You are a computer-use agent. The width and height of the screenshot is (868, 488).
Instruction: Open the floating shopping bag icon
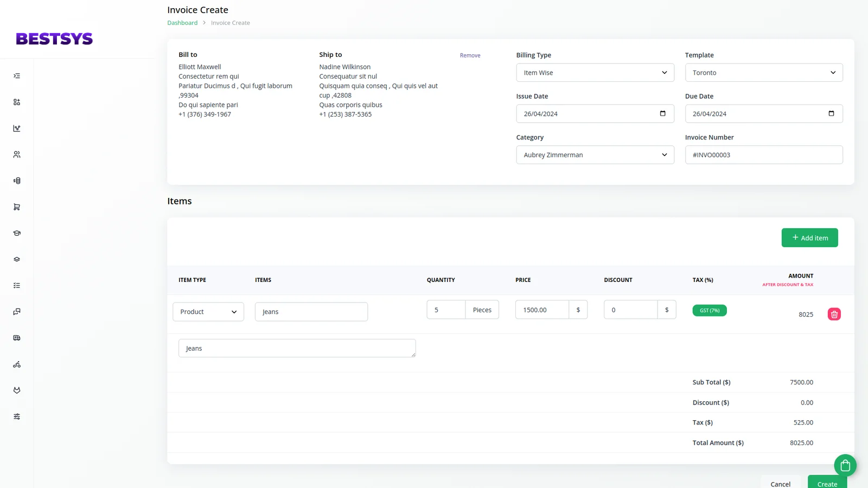[x=845, y=465]
